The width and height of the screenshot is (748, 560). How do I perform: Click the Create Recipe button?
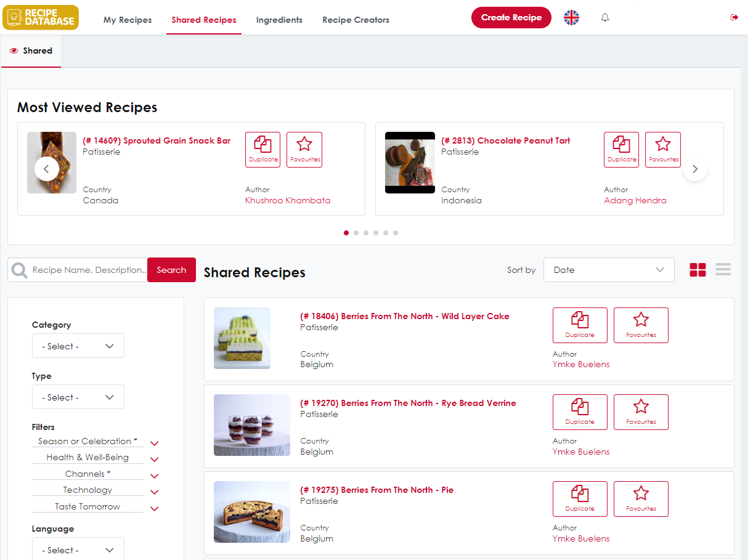tap(511, 18)
